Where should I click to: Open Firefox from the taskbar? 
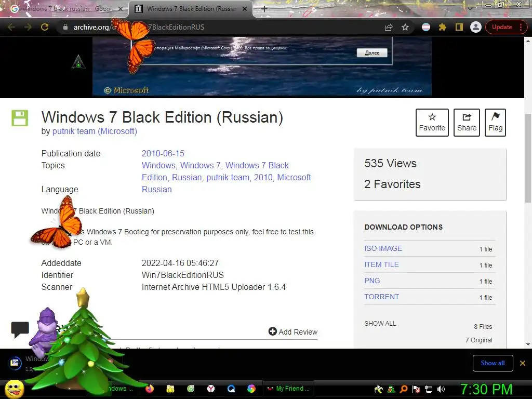(150, 389)
